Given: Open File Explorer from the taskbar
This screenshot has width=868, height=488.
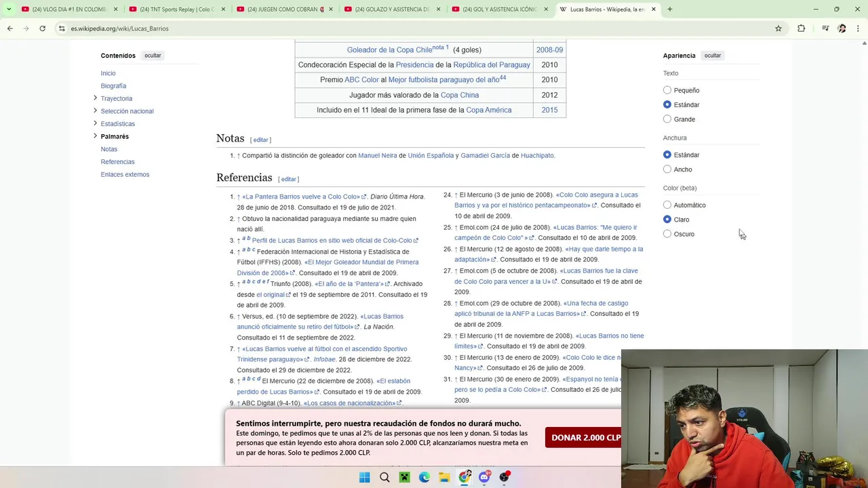Looking at the screenshot, I should click(444, 477).
